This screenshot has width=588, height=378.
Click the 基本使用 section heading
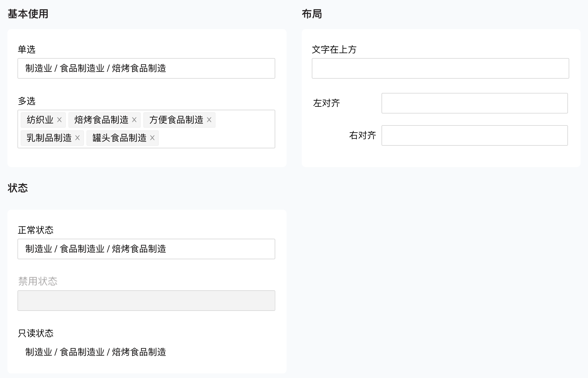tap(28, 14)
